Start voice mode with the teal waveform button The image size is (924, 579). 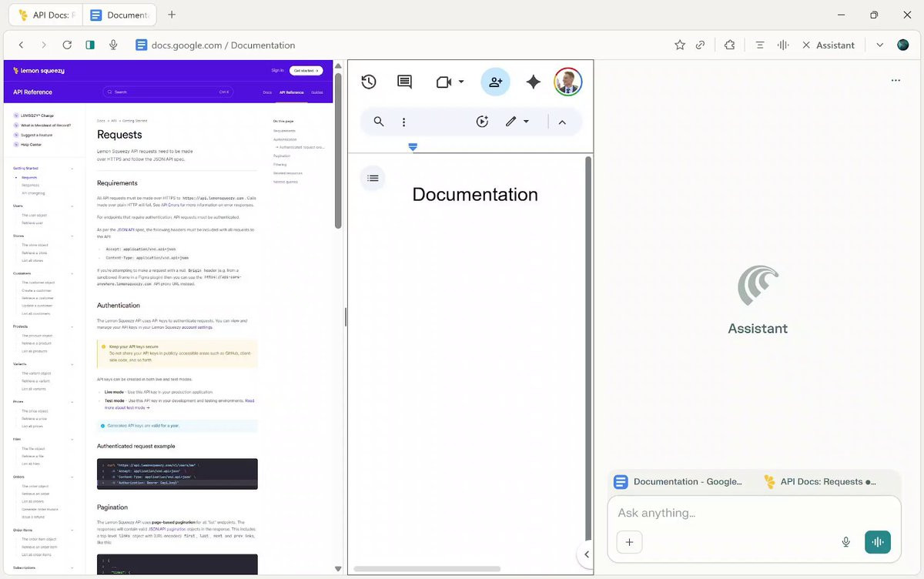[x=878, y=542]
